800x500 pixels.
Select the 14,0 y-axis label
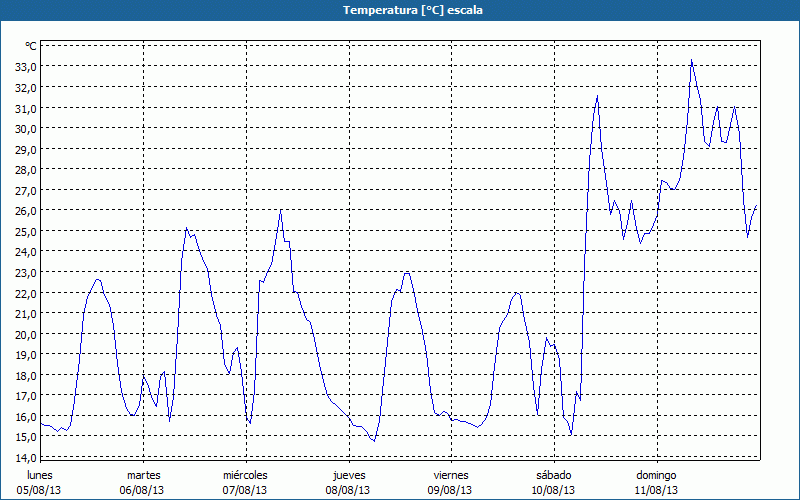[x=26, y=458]
